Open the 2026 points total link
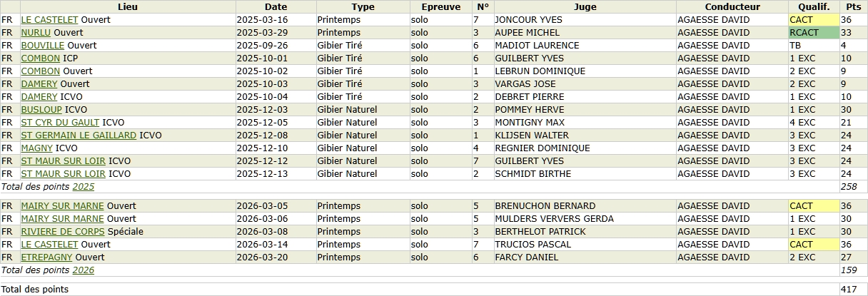The width and height of the screenshot is (868, 296). 84,270
